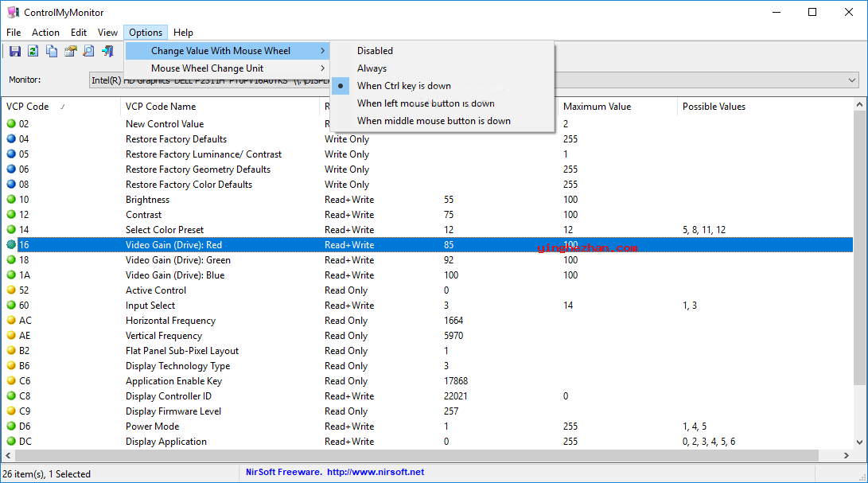Screen dimensions: 868x483
Task: Click the yellow status dot for code B2
Action: click(11, 350)
